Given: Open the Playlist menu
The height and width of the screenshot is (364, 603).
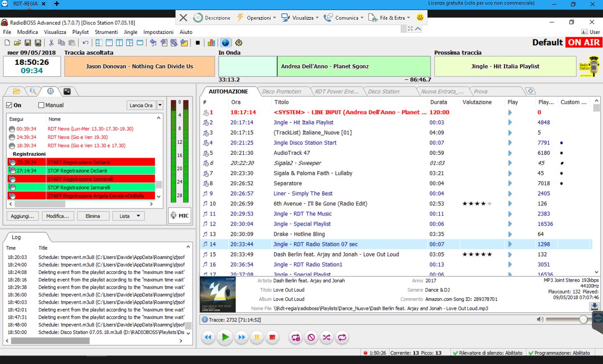Looking at the screenshot, I should [x=80, y=32].
